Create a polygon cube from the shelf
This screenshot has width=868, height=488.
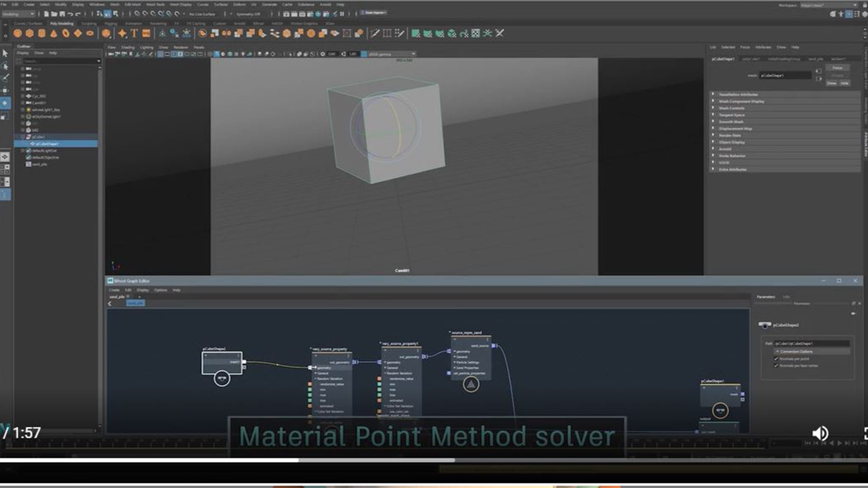[x=29, y=33]
